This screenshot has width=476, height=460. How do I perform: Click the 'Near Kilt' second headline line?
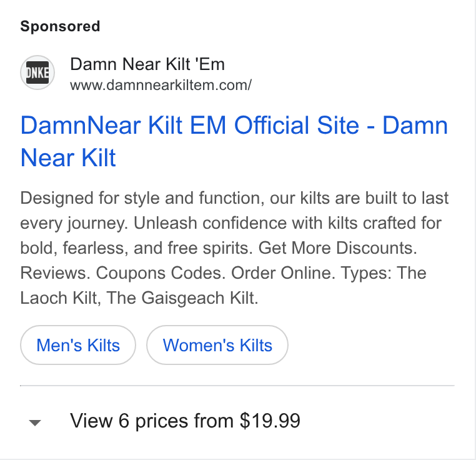68,157
